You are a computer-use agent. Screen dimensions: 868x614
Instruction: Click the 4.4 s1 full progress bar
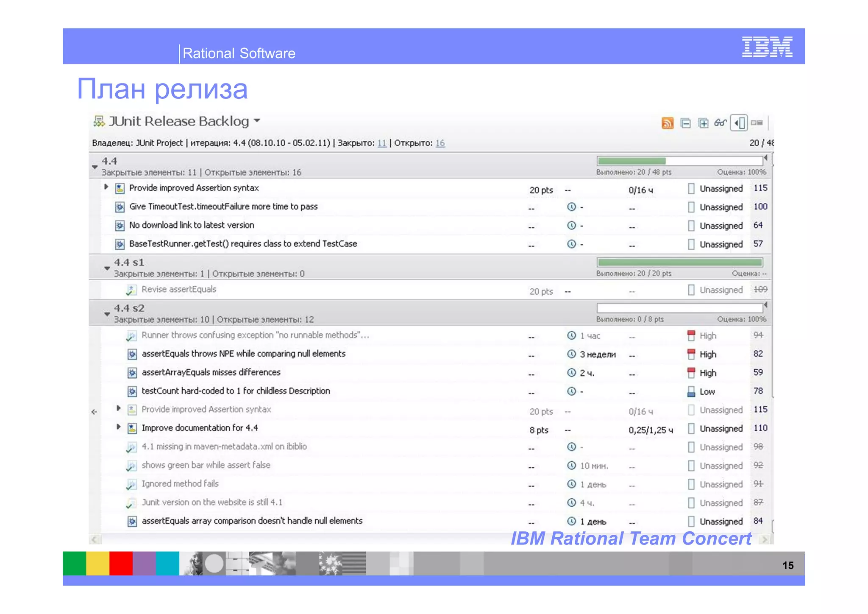point(680,262)
